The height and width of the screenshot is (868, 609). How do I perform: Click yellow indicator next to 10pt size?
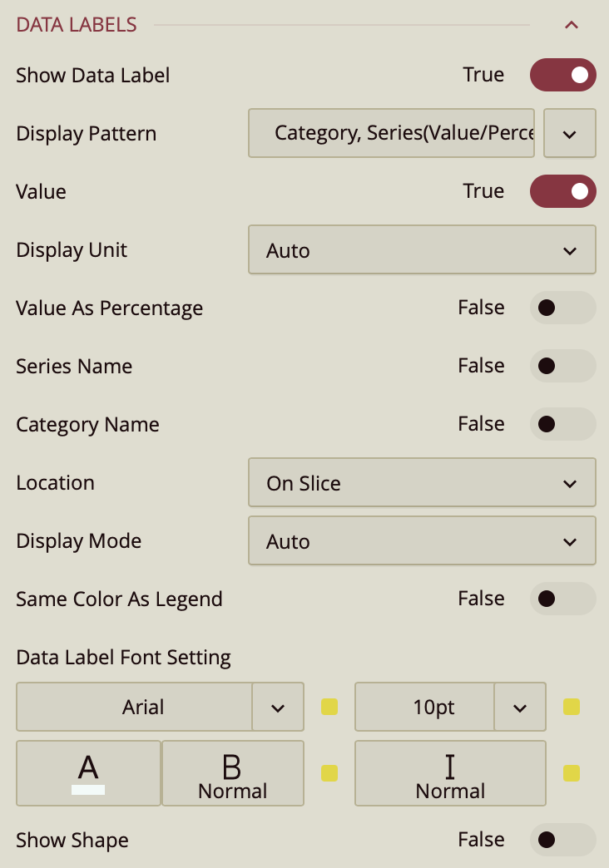coord(572,708)
